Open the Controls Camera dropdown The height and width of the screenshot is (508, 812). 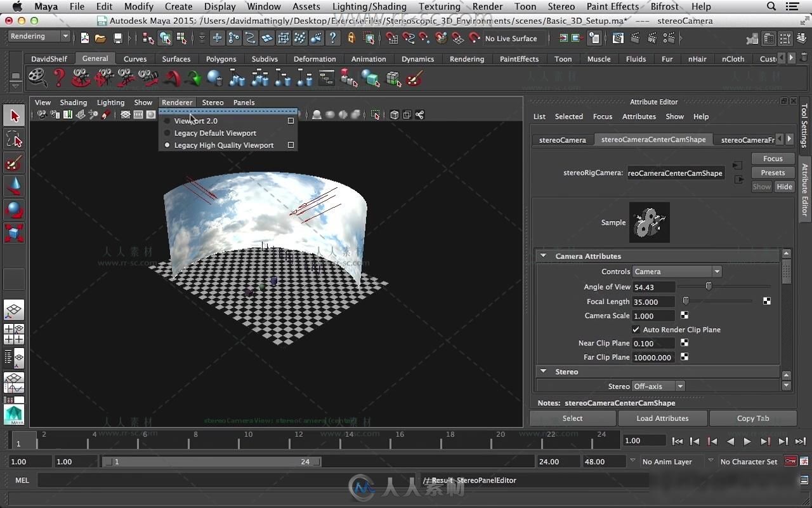pyautogui.click(x=677, y=271)
